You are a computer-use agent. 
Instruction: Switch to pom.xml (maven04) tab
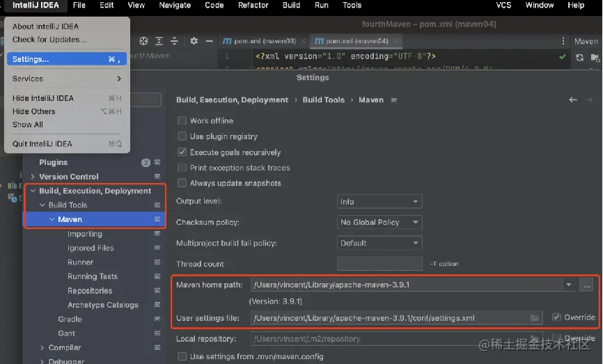[357, 41]
